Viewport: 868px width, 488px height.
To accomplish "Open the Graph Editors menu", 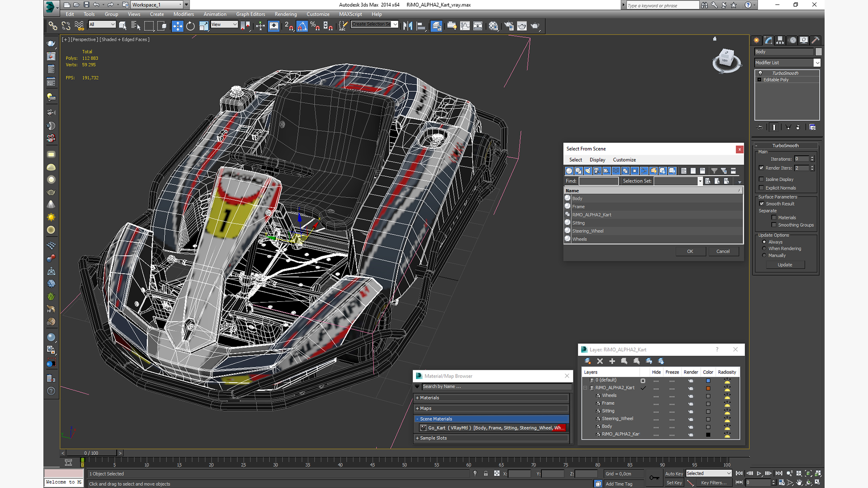I will point(250,14).
